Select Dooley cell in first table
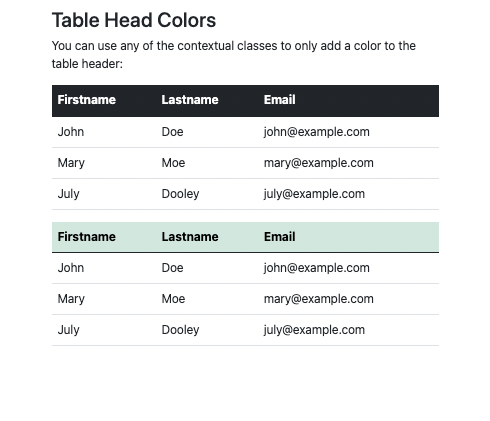Image resolution: width=490 pixels, height=421 pixels. (x=180, y=194)
